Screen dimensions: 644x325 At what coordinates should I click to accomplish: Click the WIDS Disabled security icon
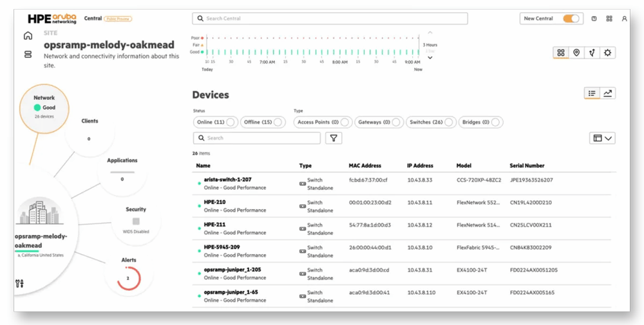click(x=136, y=221)
